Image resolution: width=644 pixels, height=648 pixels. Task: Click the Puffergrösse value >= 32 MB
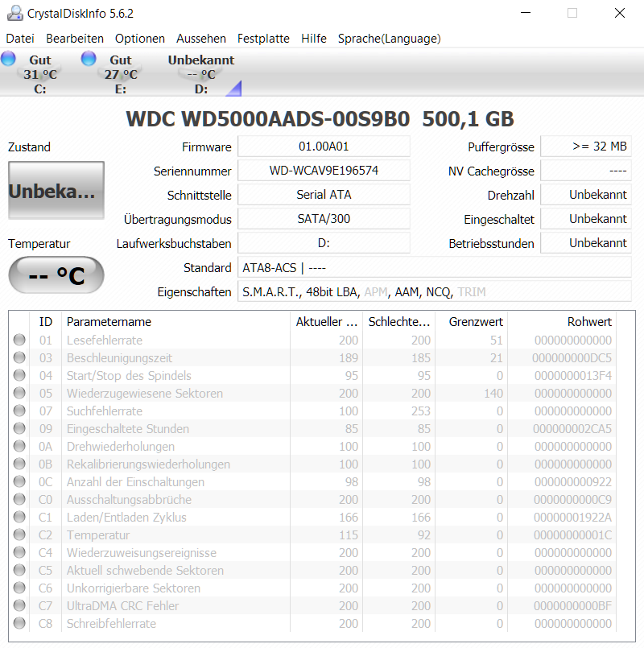(586, 147)
